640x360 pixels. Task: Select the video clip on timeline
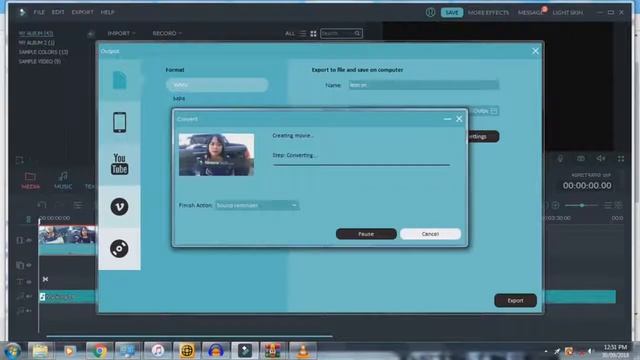pyautogui.click(x=67, y=241)
